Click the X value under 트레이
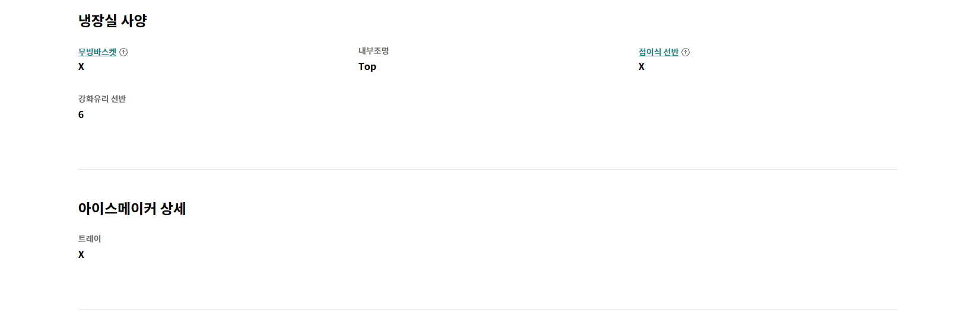Screen dimensions: 980x313 81,255
